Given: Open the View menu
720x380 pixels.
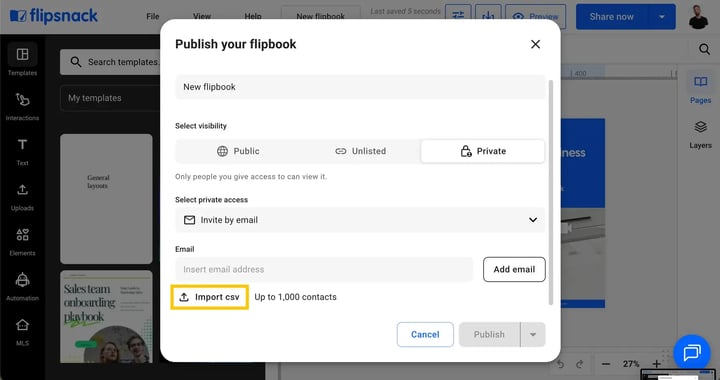Looking at the screenshot, I should coord(202,17).
